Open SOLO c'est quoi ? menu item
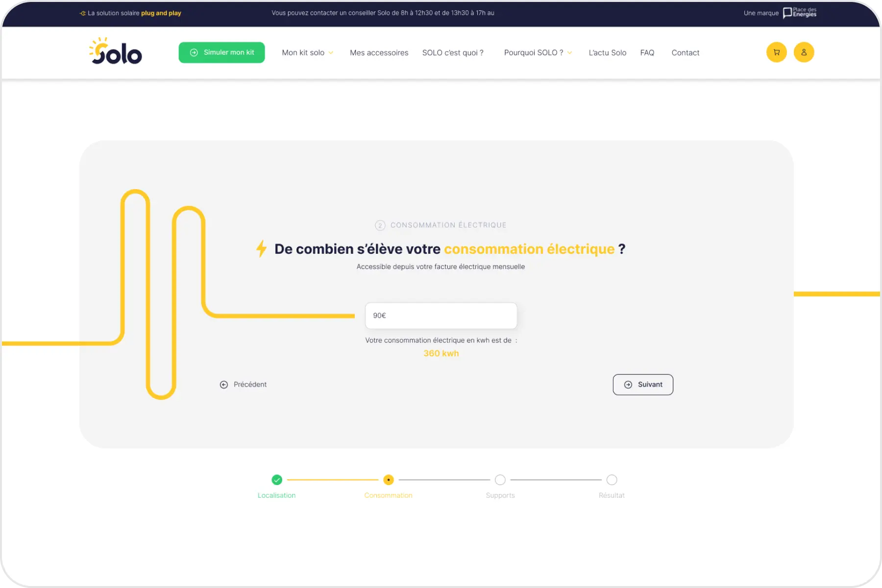 [x=453, y=53]
